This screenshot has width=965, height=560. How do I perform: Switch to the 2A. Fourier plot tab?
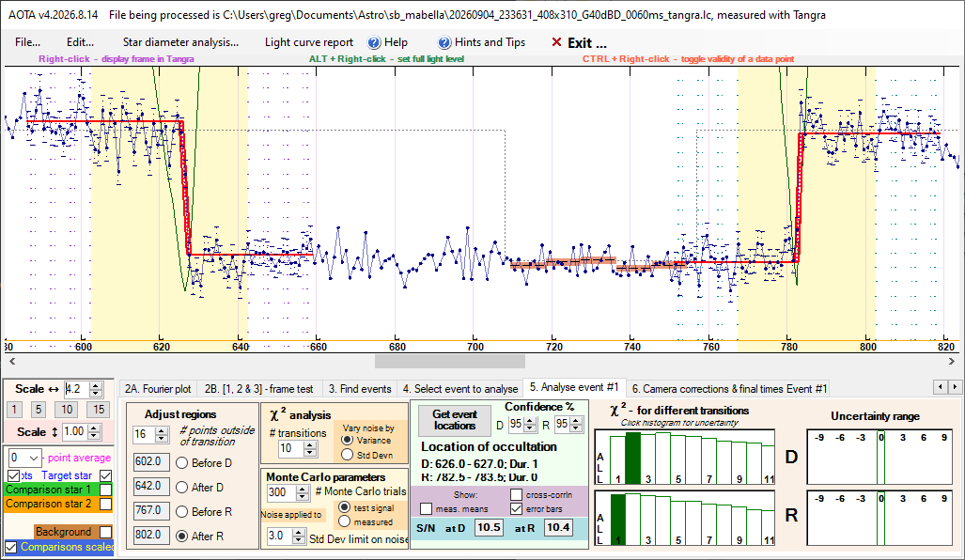(x=158, y=389)
